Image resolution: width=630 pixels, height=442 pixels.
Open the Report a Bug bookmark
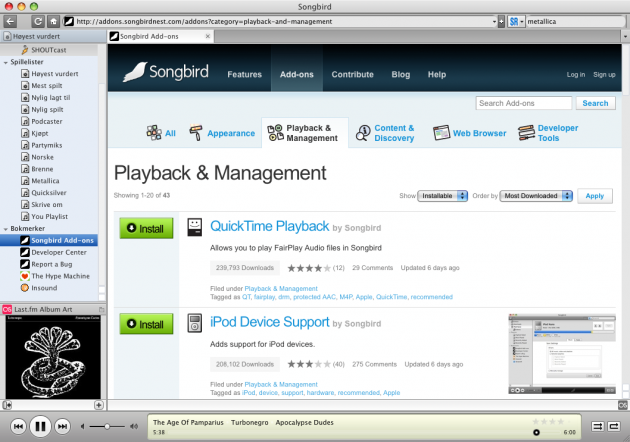[51, 264]
